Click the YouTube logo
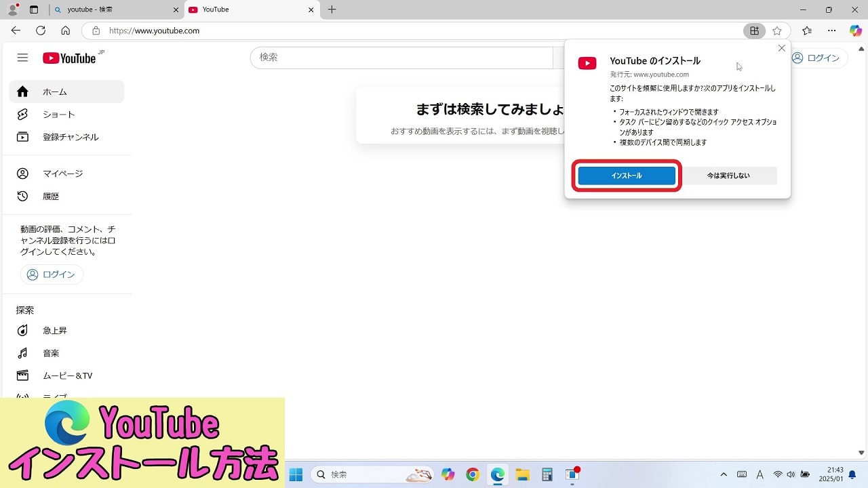Screen dimensions: 868x488 click(69, 58)
